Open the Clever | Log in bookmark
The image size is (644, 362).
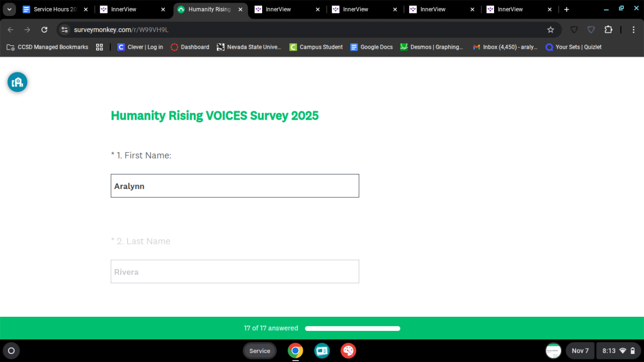140,47
